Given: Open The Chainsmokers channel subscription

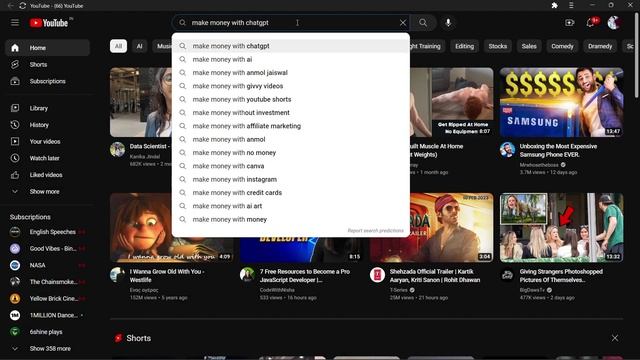Looking at the screenshot, I should click(48, 282).
